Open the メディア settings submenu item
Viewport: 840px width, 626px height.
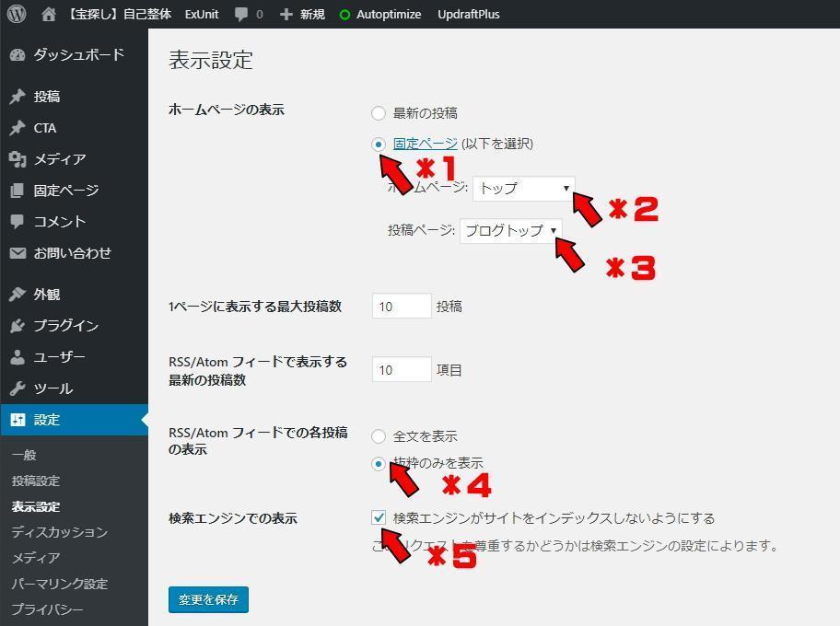[x=36, y=558]
